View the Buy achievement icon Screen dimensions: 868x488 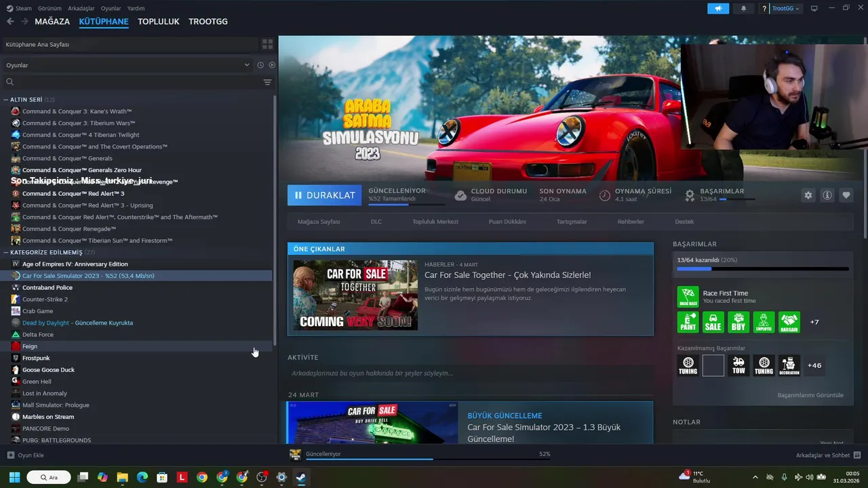[x=738, y=322]
